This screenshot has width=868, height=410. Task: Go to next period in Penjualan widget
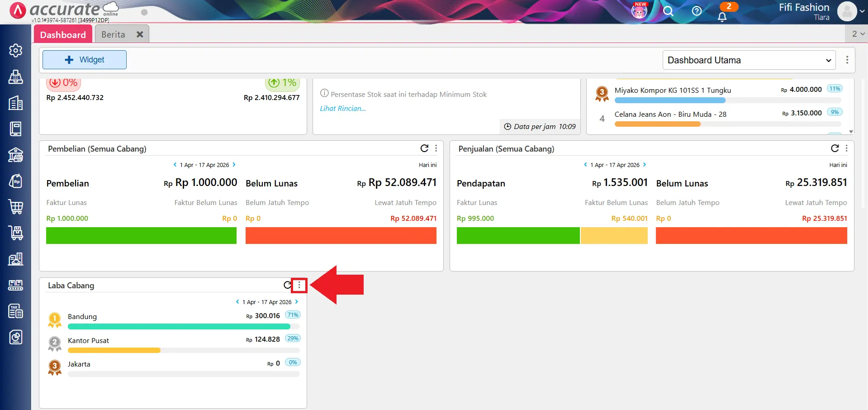645,165
